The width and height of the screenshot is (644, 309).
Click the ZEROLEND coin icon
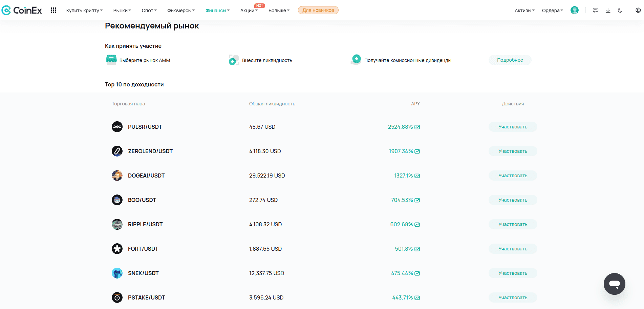click(x=117, y=151)
